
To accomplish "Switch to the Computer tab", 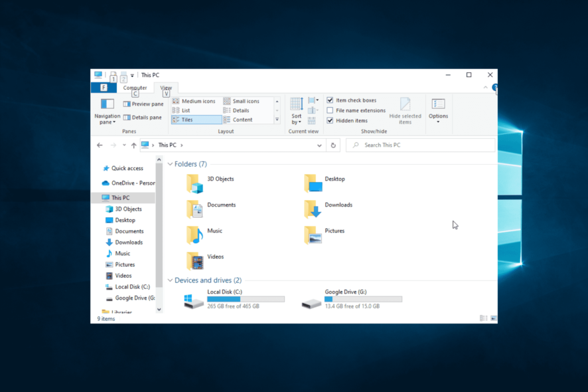I will click(x=135, y=88).
